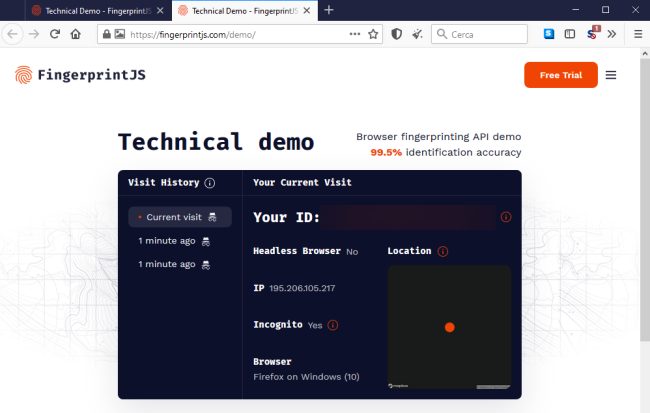Go to the browser home page
The image size is (650, 413).
tap(75, 33)
